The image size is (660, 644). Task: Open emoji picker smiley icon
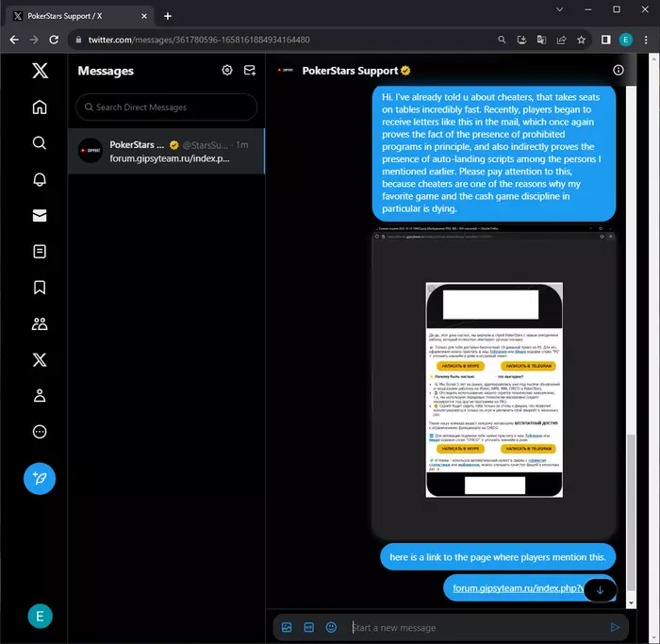point(331,628)
